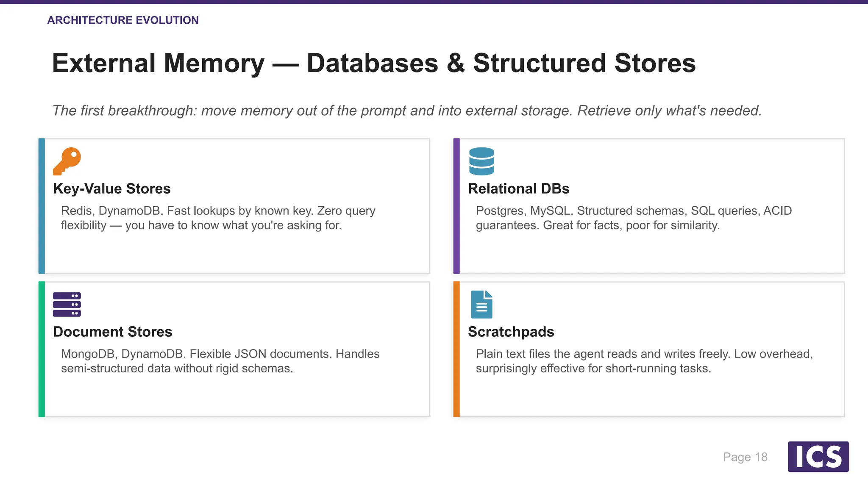This screenshot has width=868, height=488.
Task: Click the ICS logo
Action: click(x=818, y=457)
